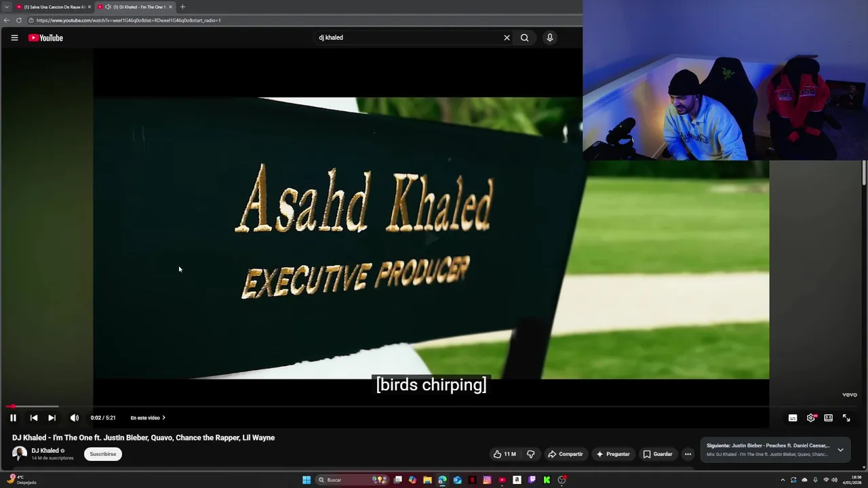Switch to theater mode view
This screenshot has height=488, width=868.
[828, 418]
